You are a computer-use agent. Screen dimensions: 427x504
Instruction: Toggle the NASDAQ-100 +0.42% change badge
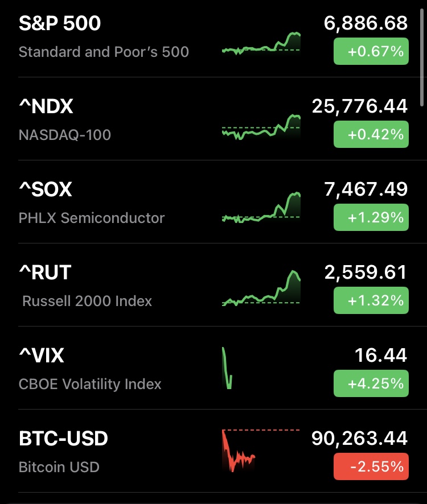pos(371,135)
